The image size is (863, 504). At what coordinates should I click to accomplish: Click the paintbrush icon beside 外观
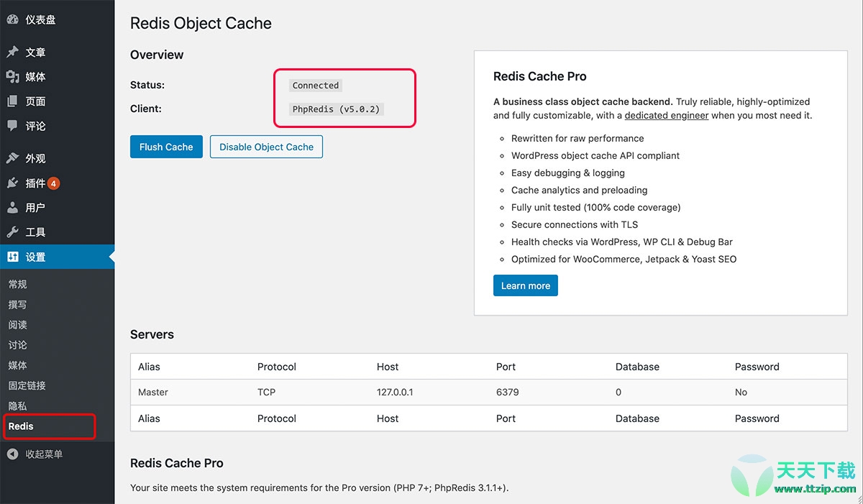pyautogui.click(x=12, y=158)
